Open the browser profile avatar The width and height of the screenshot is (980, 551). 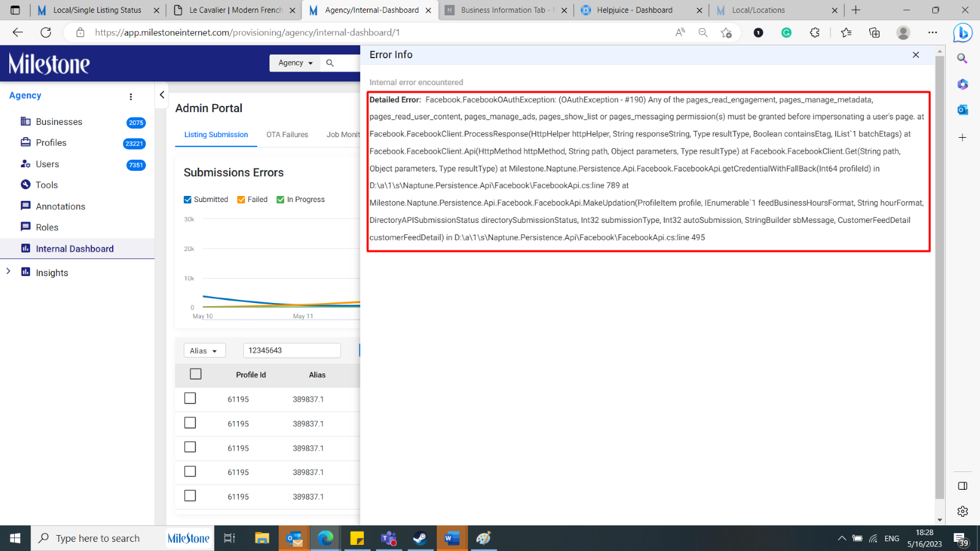coord(903,32)
